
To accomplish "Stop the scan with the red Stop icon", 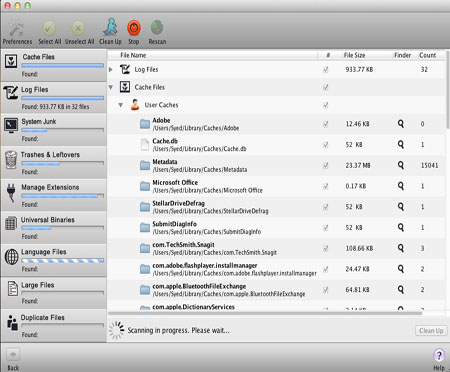I will (x=134, y=28).
